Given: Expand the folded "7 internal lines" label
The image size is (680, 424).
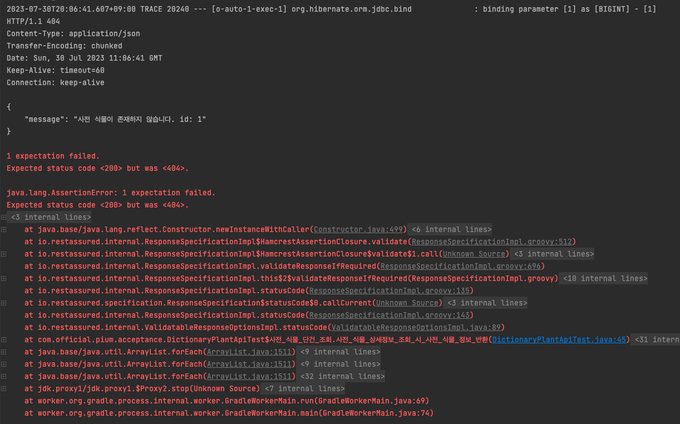Looking at the screenshot, I should (x=305, y=388).
